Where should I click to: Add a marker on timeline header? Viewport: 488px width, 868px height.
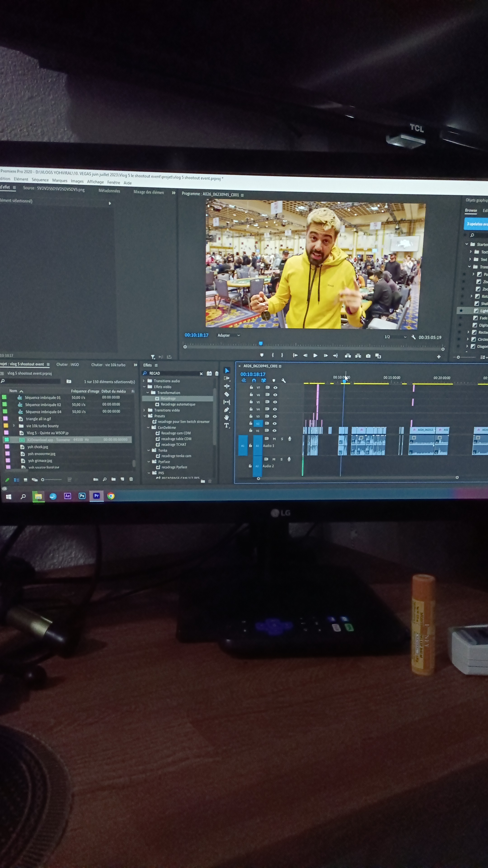coord(274,381)
